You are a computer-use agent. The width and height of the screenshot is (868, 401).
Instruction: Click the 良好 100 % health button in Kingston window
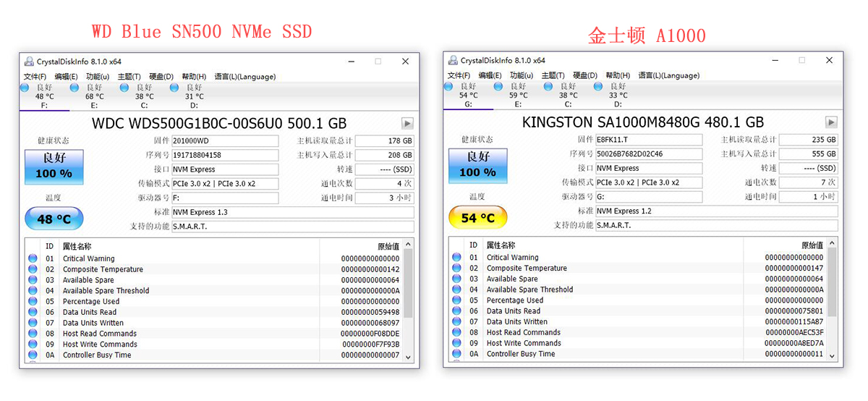pyautogui.click(x=478, y=164)
